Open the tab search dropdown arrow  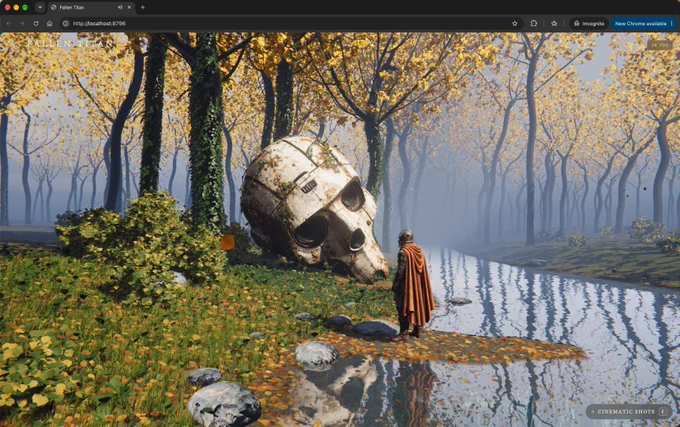[40, 7]
